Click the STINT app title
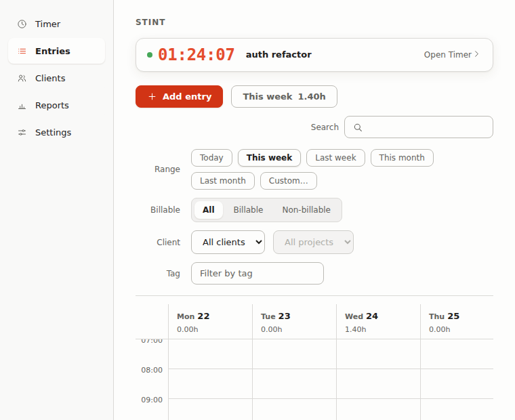 150,22
